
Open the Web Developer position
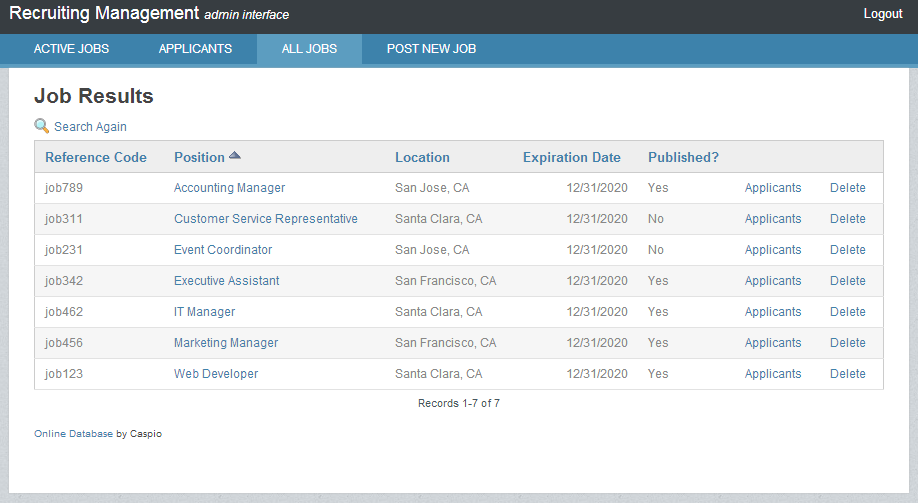tap(216, 374)
